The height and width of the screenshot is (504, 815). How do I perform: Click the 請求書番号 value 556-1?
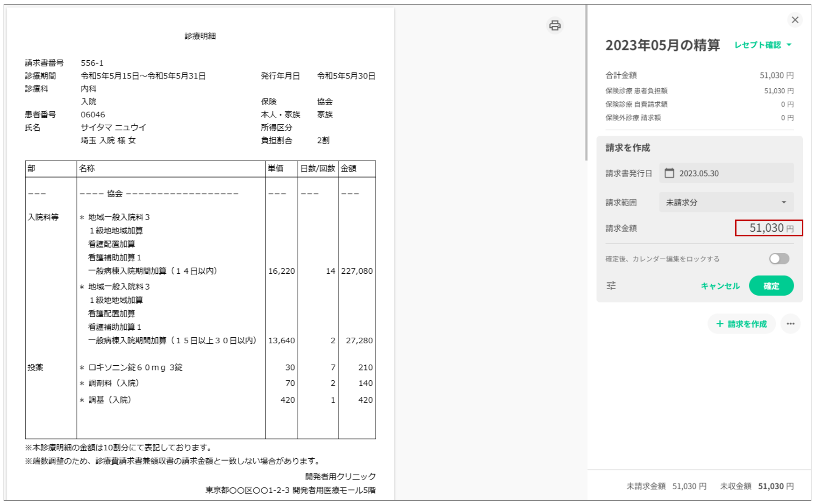point(92,63)
